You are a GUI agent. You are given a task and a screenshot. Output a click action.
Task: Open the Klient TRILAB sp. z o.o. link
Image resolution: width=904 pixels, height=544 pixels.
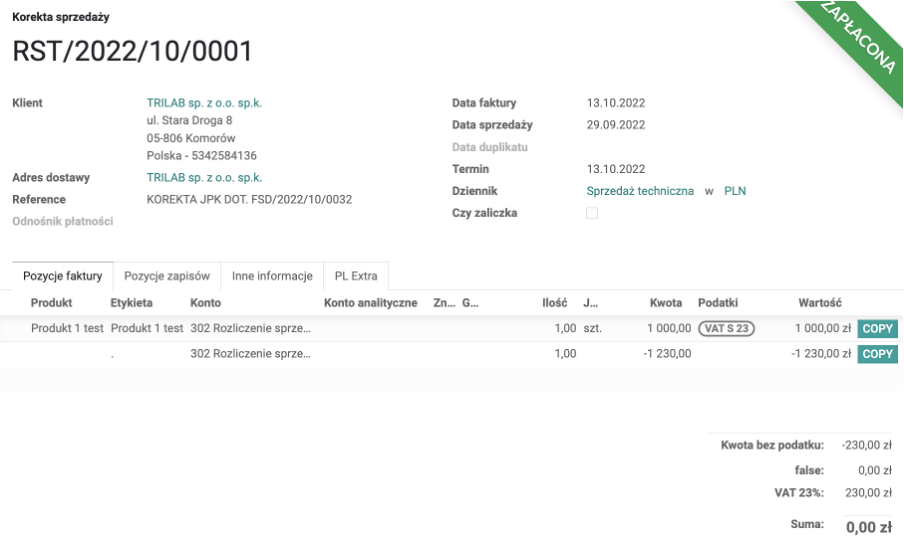tap(204, 103)
